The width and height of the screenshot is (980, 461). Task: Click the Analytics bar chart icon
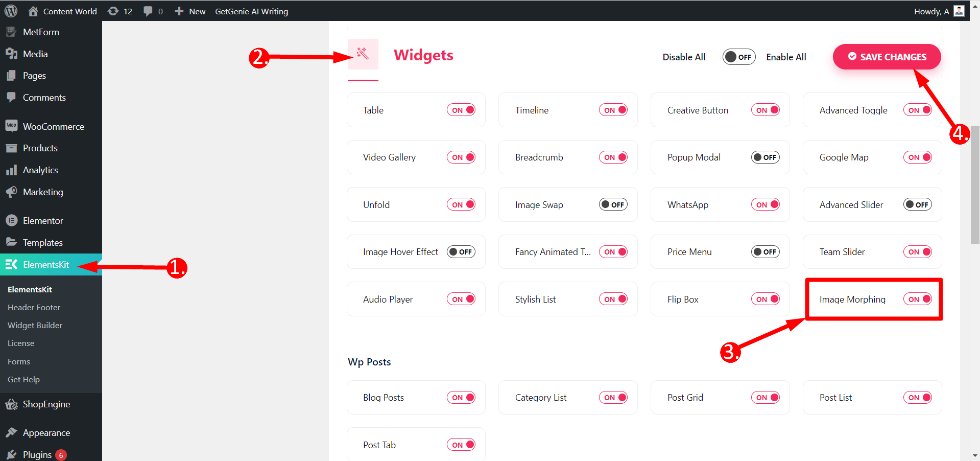(11, 170)
